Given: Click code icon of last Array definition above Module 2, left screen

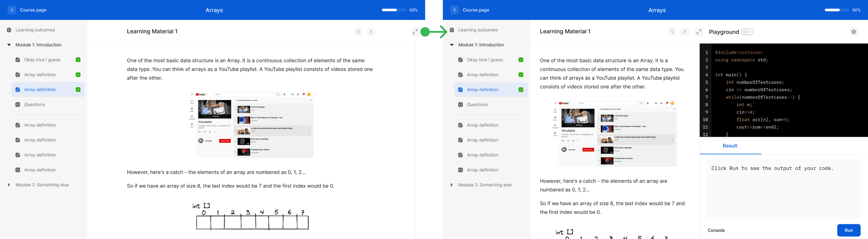Looking at the screenshot, I should coord(18,170).
